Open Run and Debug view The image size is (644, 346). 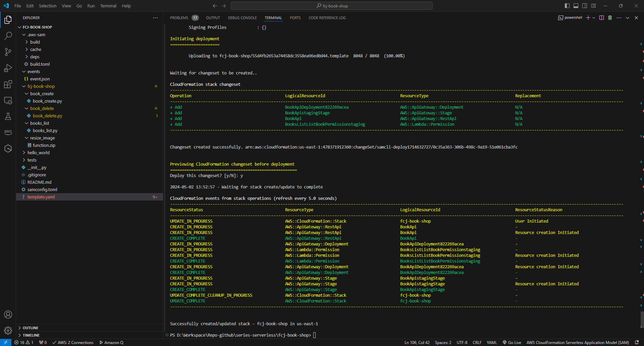(x=8, y=68)
